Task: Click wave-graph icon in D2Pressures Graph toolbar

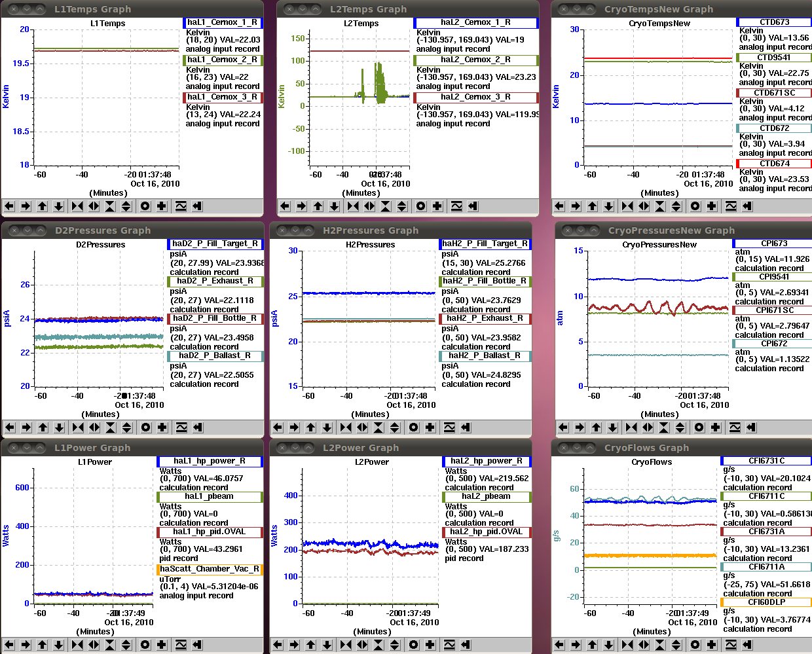Action: (x=181, y=427)
